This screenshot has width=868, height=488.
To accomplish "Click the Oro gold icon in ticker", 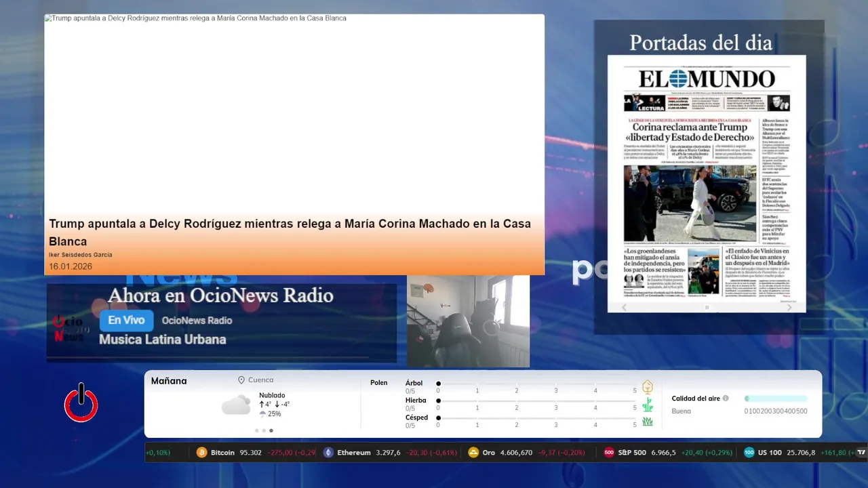I will point(473,453).
